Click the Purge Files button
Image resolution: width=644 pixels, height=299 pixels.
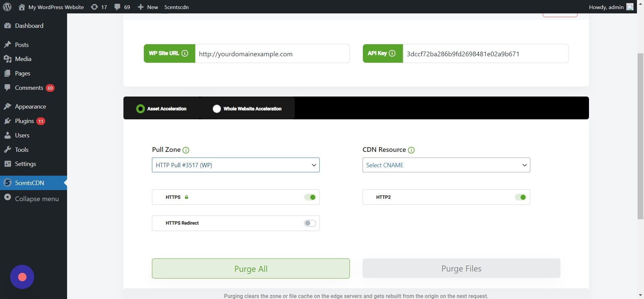[461, 268]
